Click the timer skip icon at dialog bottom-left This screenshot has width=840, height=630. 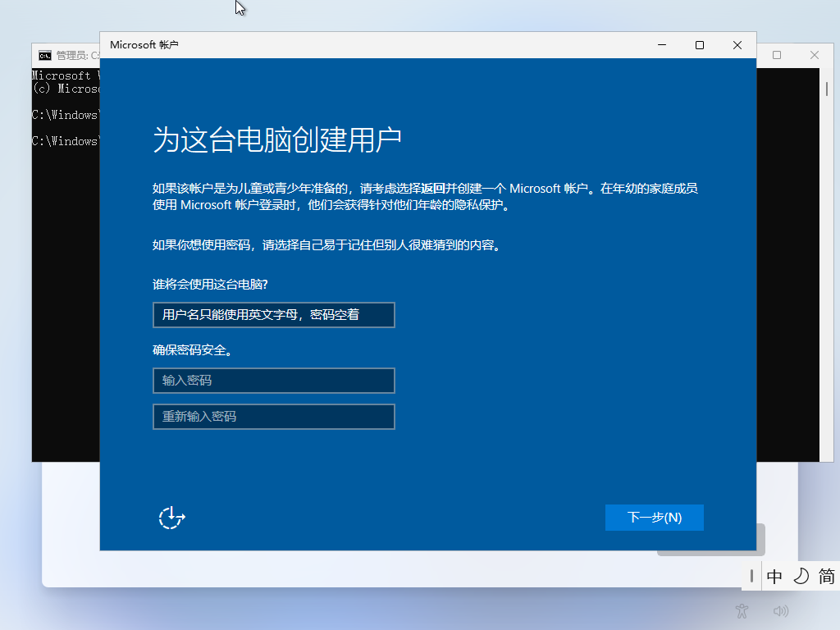pyautogui.click(x=171, y=518)
